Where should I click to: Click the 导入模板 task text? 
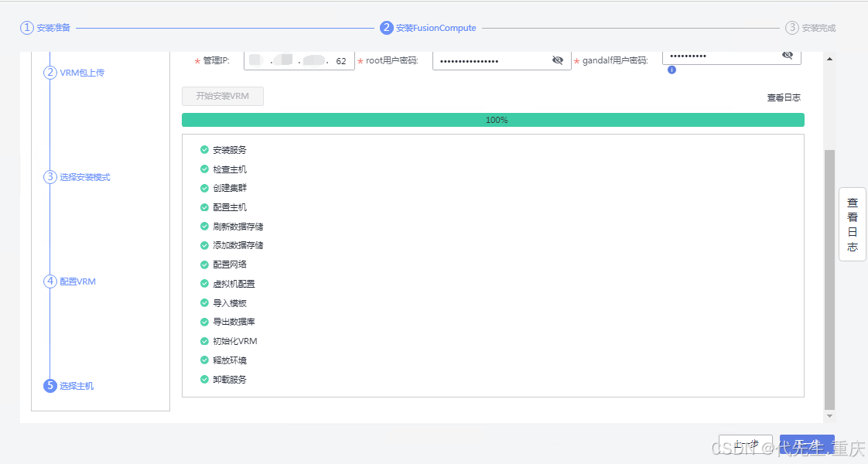pos(230,303)
